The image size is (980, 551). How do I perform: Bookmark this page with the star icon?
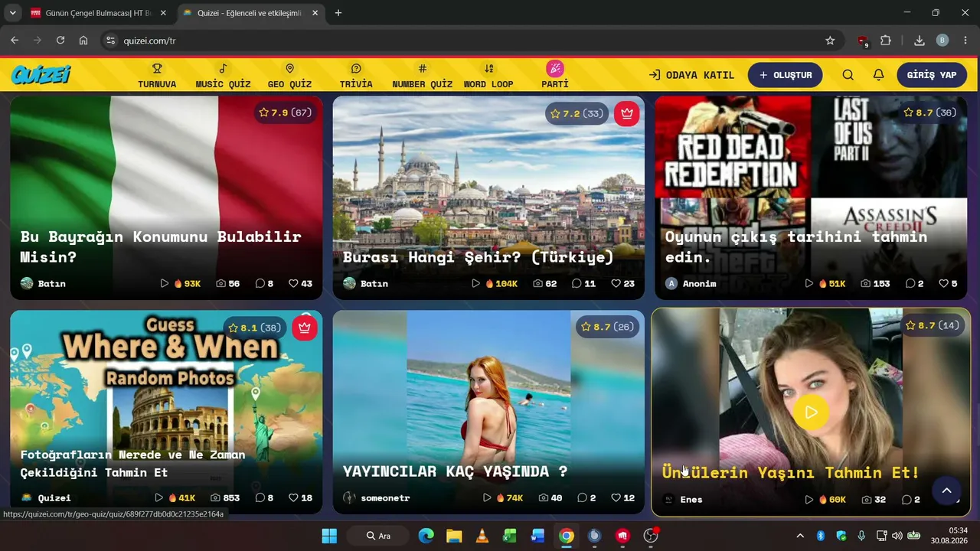830,41
